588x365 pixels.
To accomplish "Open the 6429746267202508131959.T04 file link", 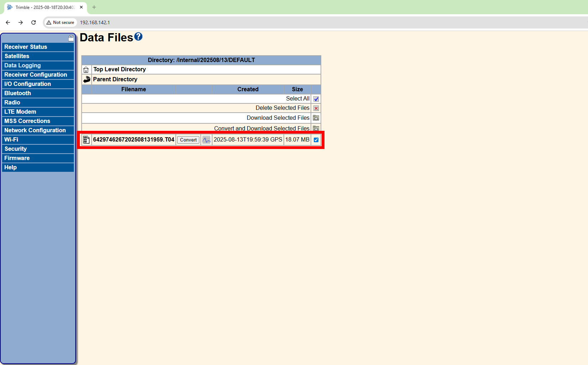I will click(133, 140).
